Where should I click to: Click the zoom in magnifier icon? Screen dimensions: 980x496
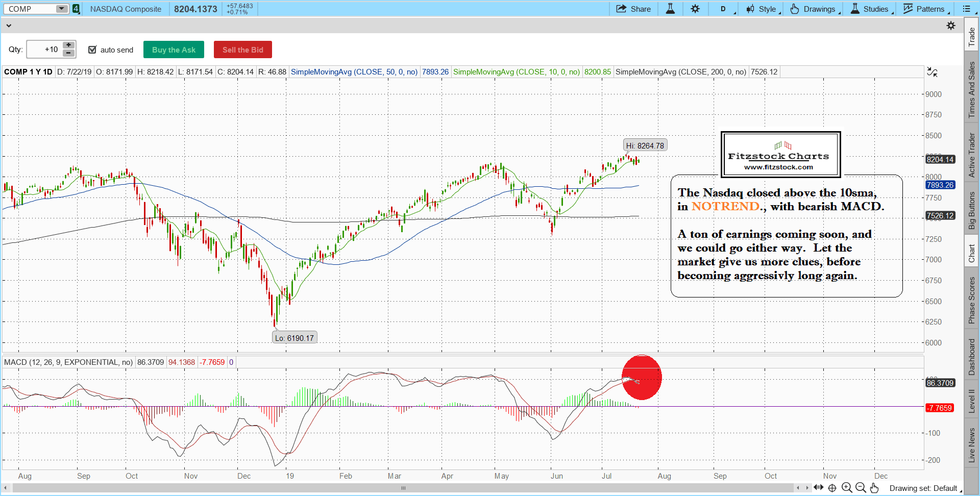847,488
